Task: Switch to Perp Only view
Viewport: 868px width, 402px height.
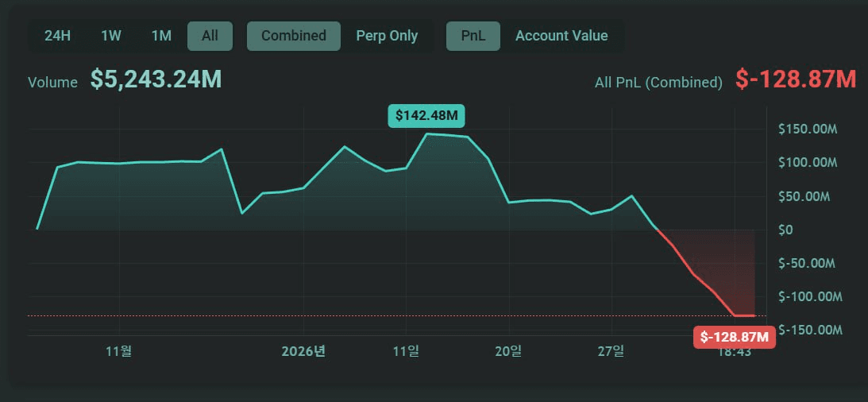Action: [387, 36]
